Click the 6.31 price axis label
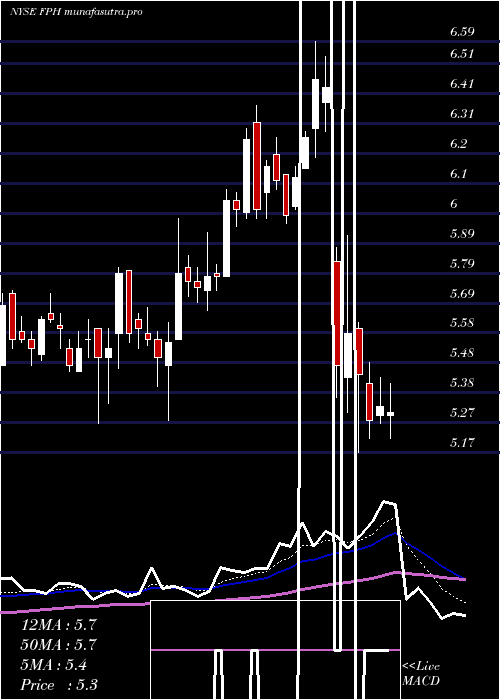Image resolution: width=500 pixels, height=700 pixels. tap(462, 113)
